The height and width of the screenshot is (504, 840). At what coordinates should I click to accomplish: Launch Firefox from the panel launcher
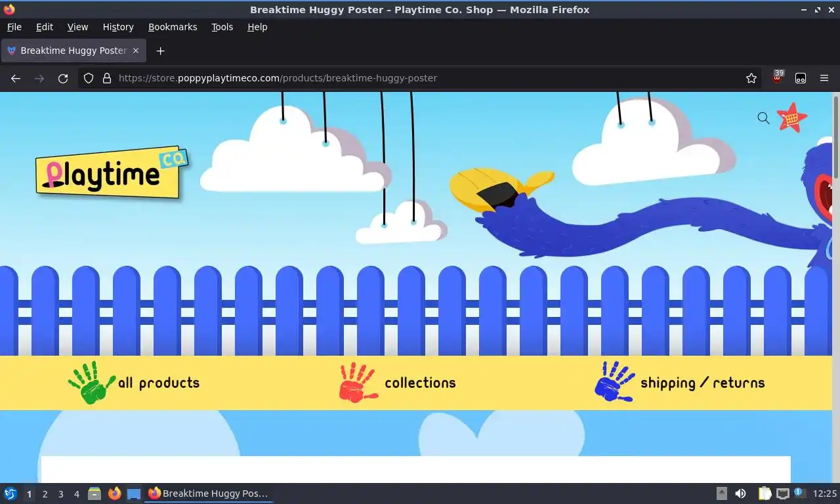coord(114,493)
